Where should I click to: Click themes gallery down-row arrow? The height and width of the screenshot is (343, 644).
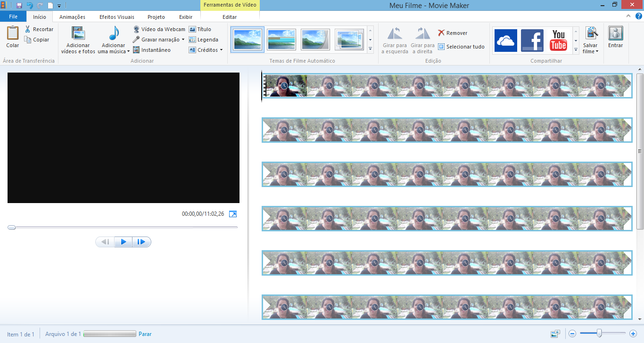(370, 40)
